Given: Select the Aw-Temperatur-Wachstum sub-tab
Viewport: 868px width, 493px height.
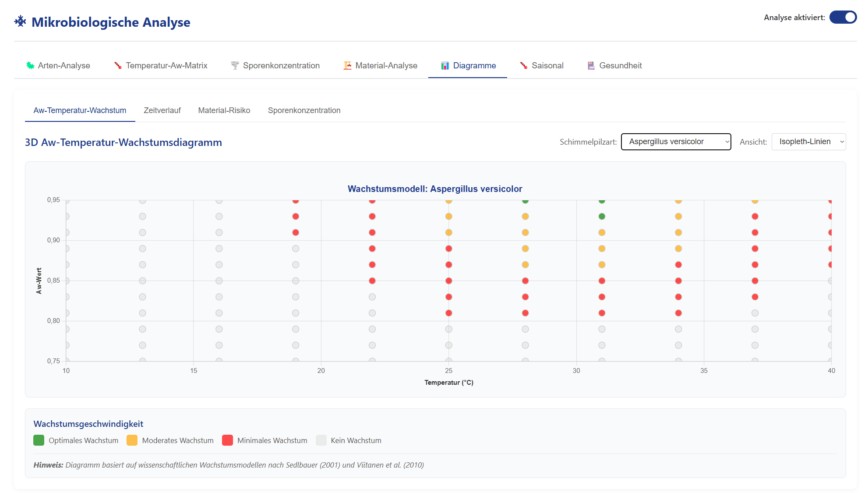Looking at the screenshot, I should 80,110.
